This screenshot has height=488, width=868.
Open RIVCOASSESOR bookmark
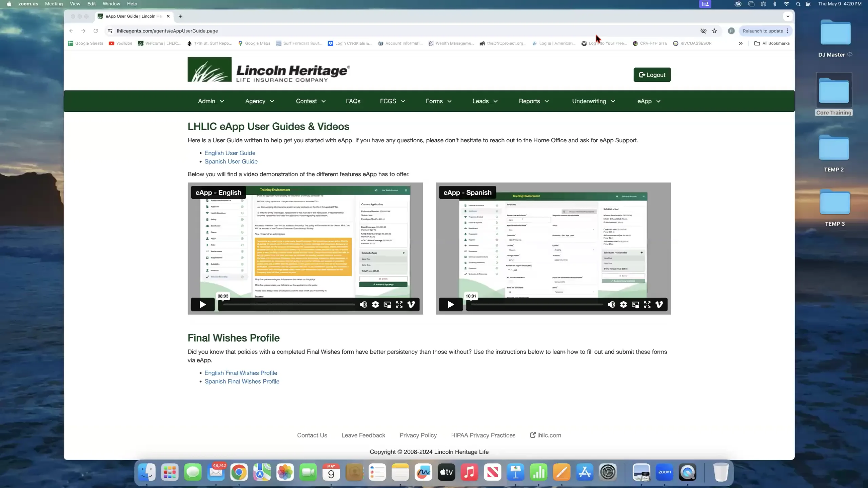[692, 43]
